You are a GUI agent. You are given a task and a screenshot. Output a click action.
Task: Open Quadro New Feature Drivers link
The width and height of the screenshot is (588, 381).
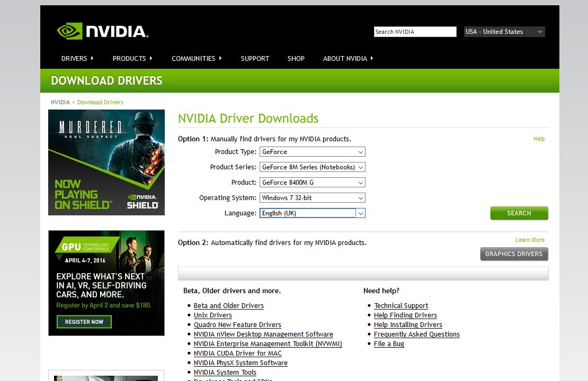click(237, 325)
